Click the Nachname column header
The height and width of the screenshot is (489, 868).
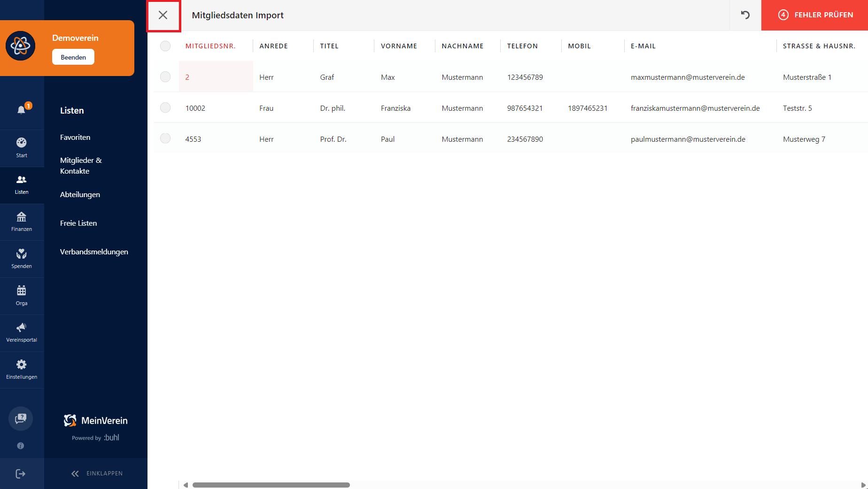pos(463,46)
